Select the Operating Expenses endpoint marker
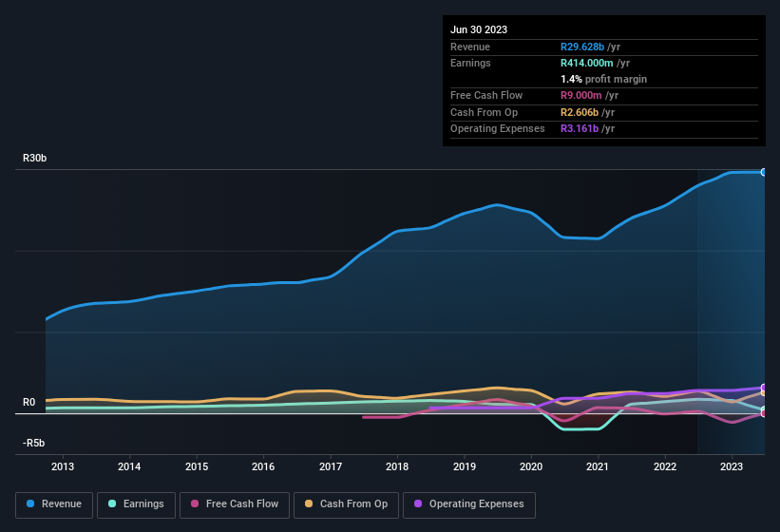This screenshot has width=780, height=532. [x=764, y=388]
